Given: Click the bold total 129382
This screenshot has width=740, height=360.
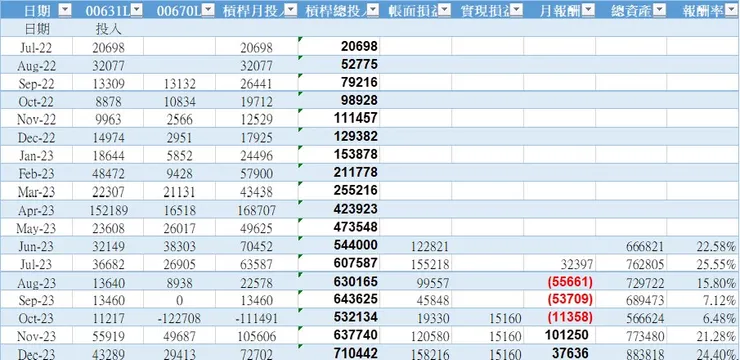Looking at the screenshot, I should point(339,136).
